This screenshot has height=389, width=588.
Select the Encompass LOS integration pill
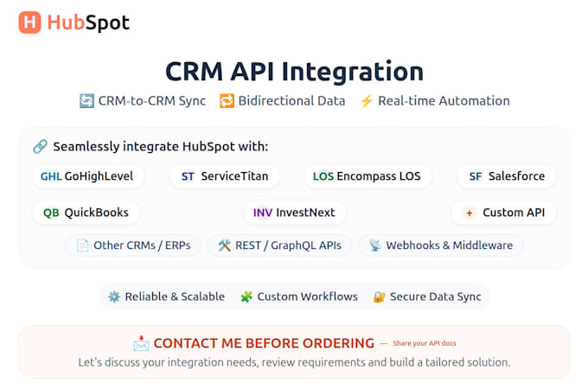click(x=367, y=176)
